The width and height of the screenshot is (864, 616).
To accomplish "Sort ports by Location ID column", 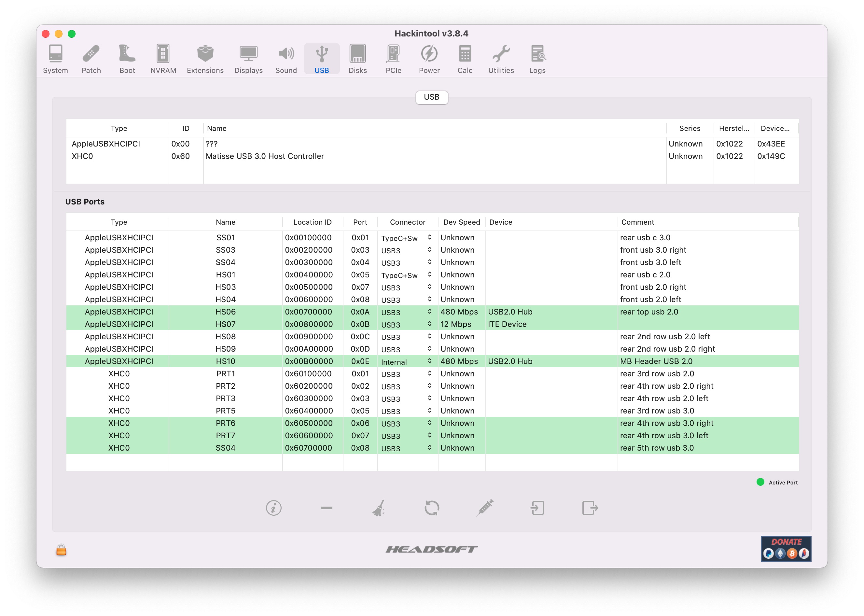I will click(x=312, y=222).
